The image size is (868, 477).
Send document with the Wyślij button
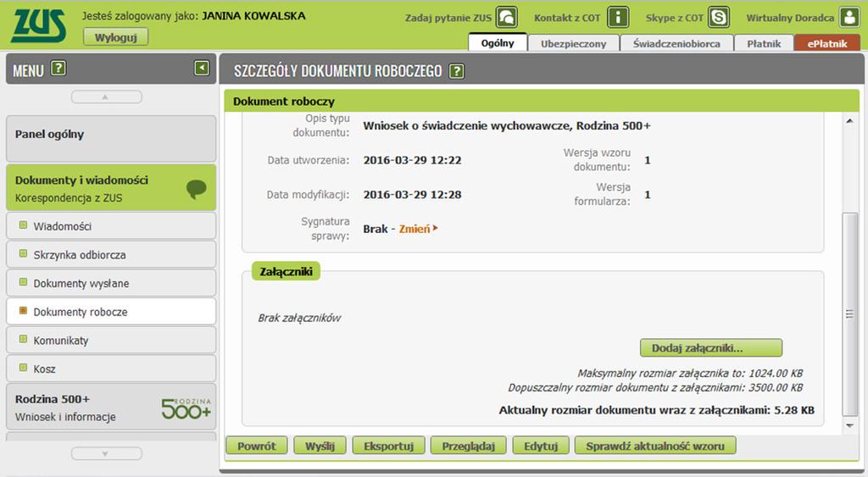320,446
